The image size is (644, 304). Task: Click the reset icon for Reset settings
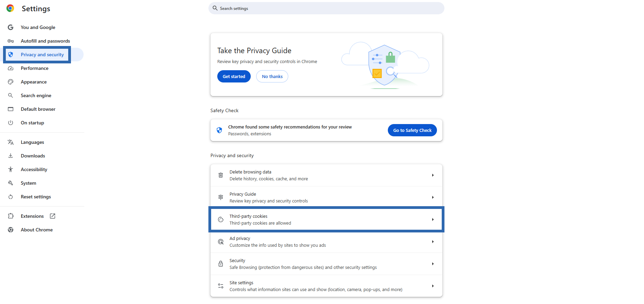(11, 197)
